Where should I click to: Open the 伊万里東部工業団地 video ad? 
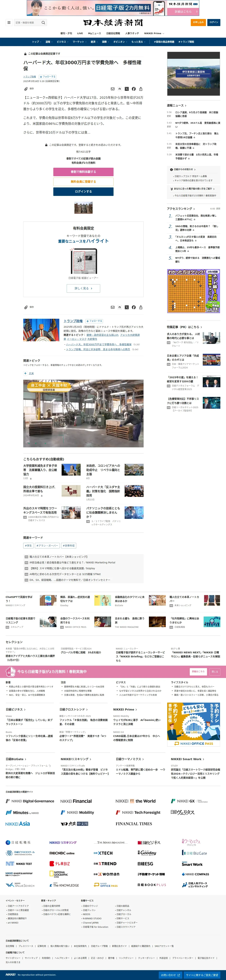[193, 74]
